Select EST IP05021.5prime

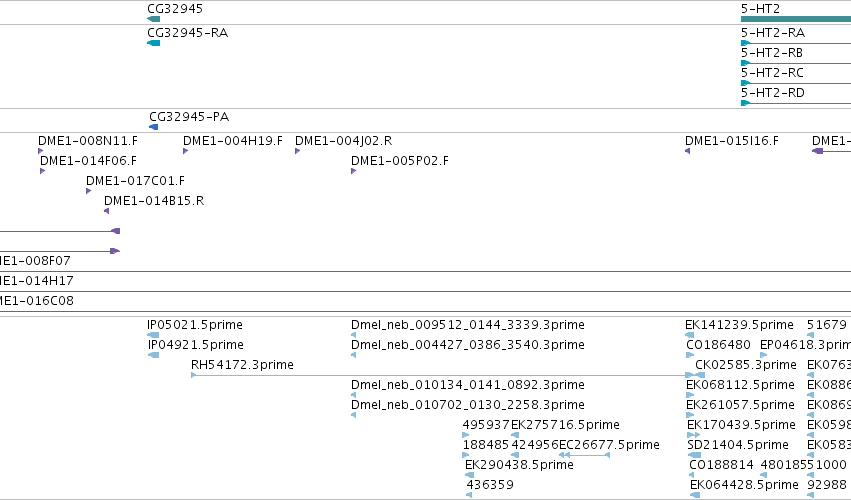point(195,325)
